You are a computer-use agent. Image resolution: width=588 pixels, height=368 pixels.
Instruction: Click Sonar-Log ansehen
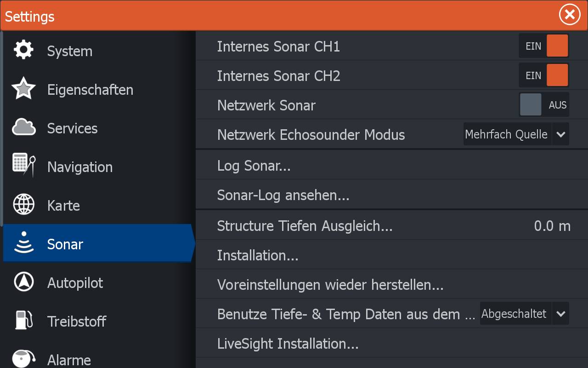(x=283, y=195)
